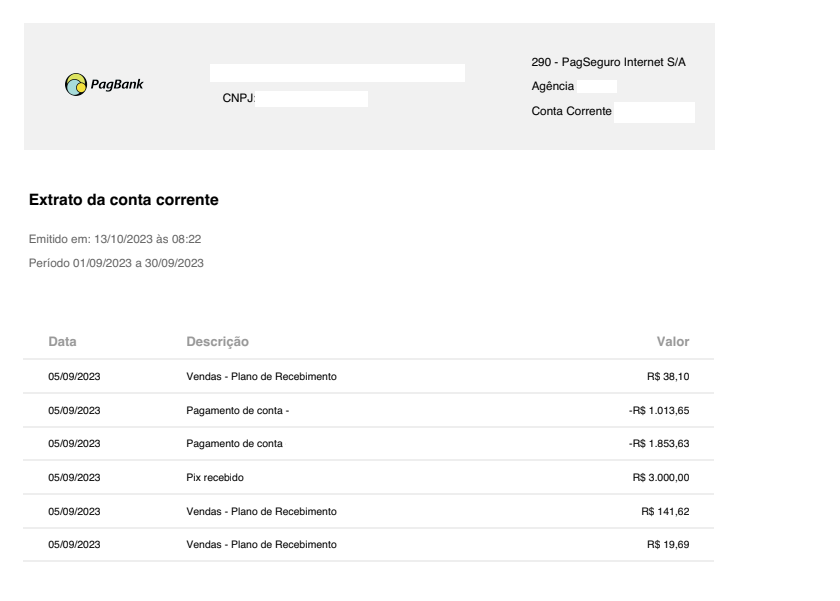The image size is (840, 601).
Task: Select the -R$ 1.853,63 payment amount
Action: point(659,444)
